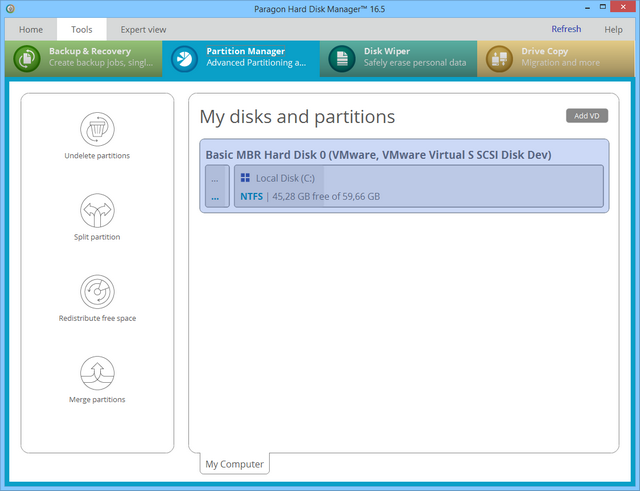The width and height of the screenshot is (640, 491).
Task: Select the Split partition icon
Action: (x=97, y=211)
